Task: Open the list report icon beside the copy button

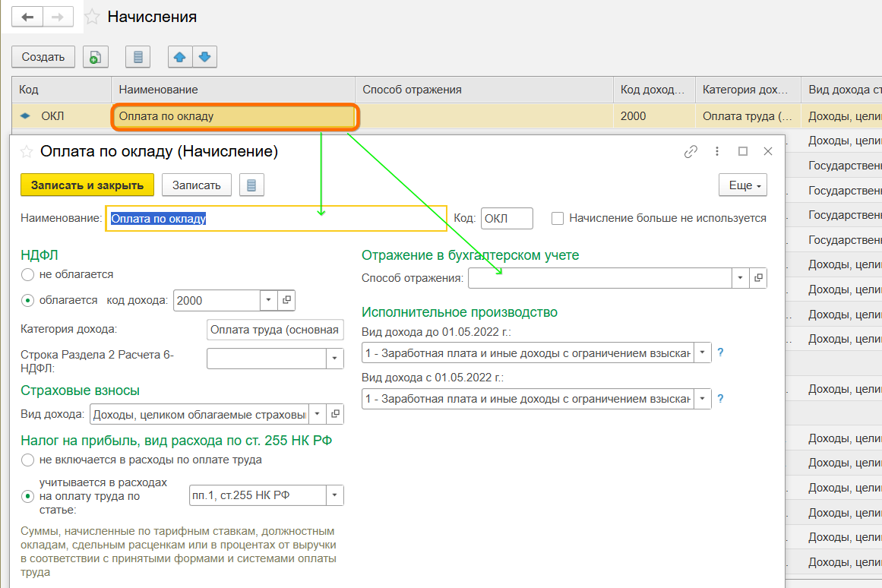Action: point(138,57)
